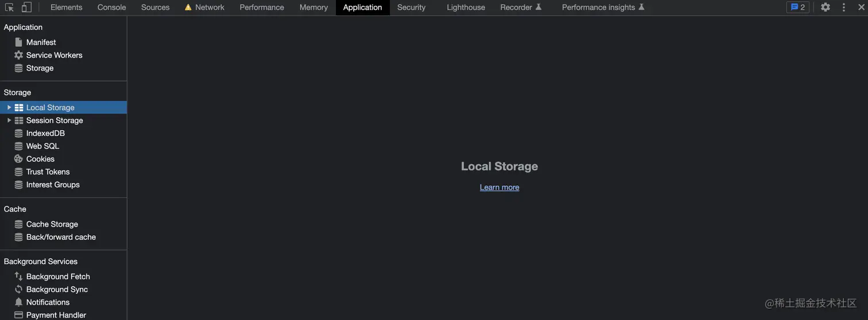Expand the Local Storage tree arrow

tap(9, 107)
